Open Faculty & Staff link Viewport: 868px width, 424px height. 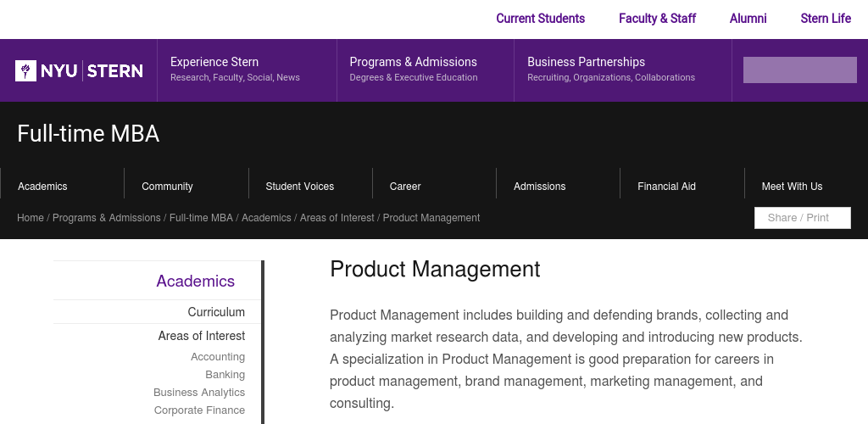[x=657, y=19]
